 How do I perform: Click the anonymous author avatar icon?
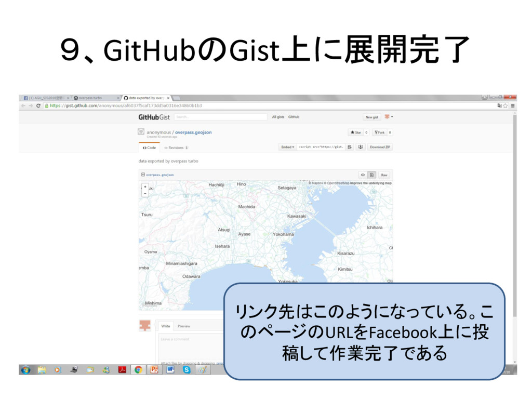point(141,131)
